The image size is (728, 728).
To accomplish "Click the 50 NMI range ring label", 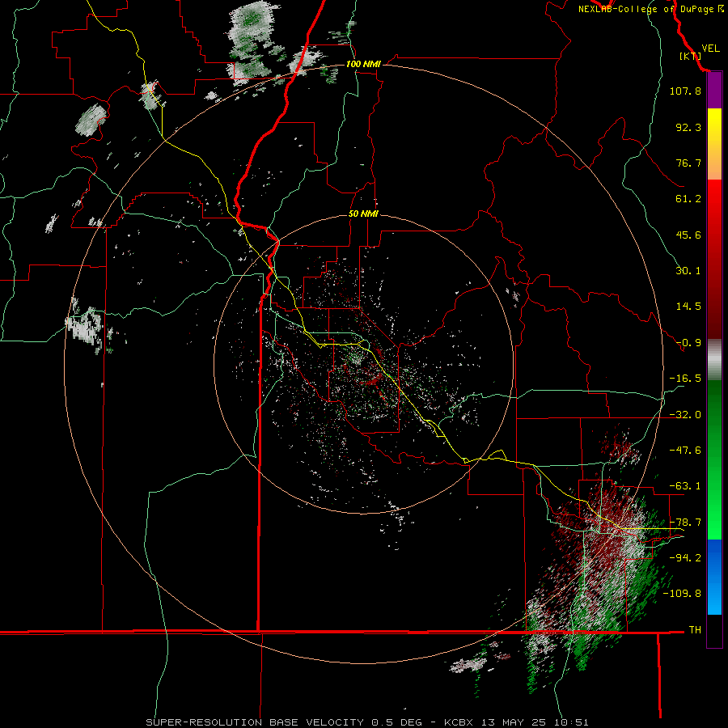I will coord(363,214).
